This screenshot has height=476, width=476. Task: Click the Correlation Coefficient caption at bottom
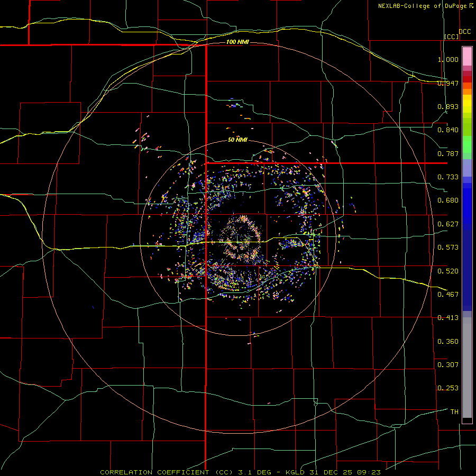[x=240, y=472]
